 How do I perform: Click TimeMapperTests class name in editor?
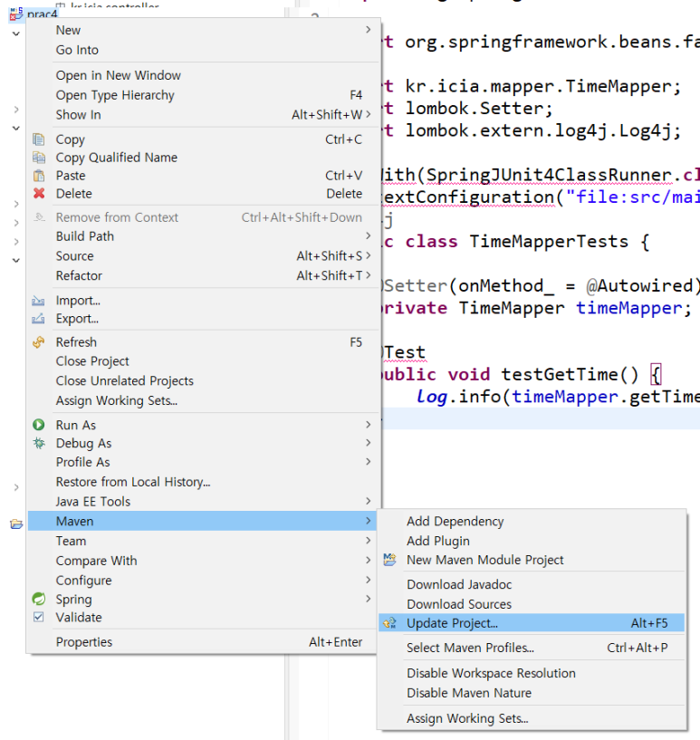coord(549,242)
